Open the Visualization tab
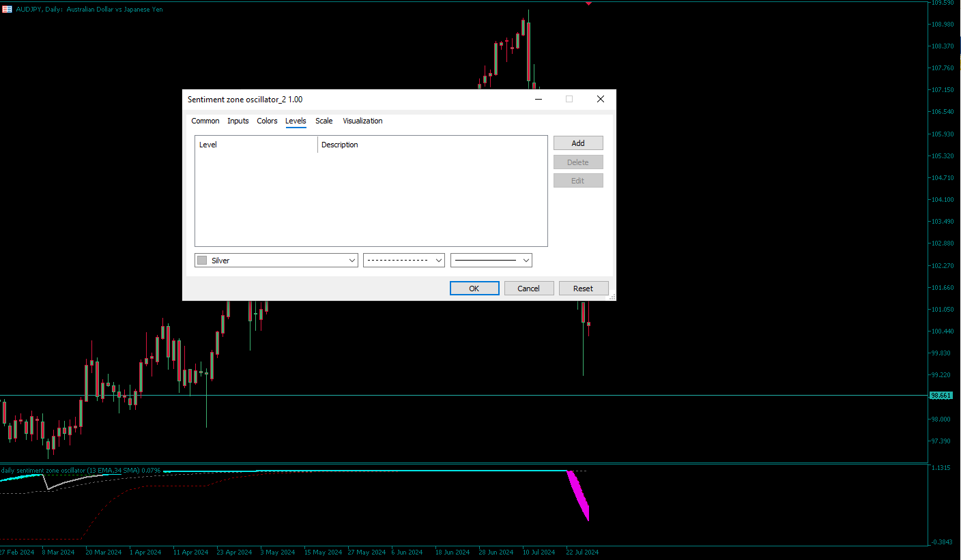961x560 pixels. click(x=362, y=121)
